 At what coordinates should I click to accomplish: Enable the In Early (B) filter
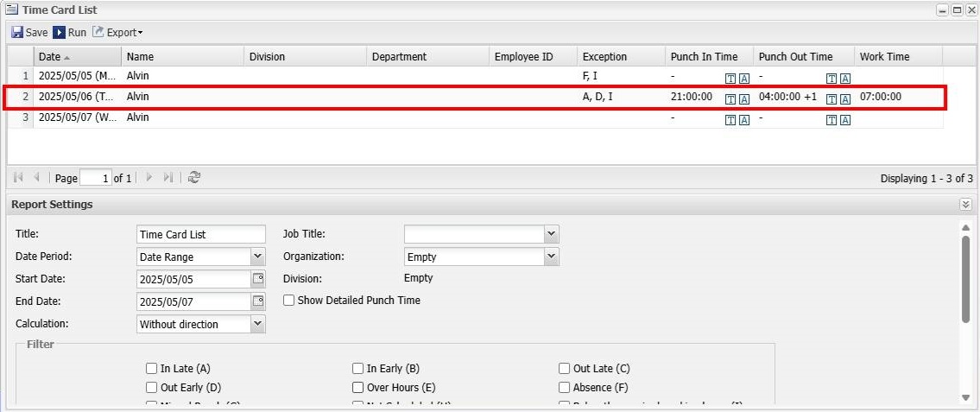pyautogui.click(x=357, y=368)
